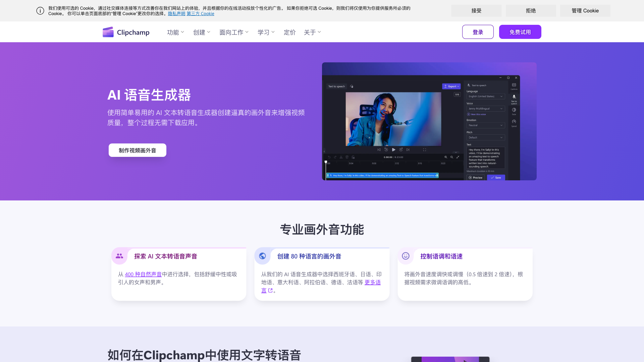This screenshot has height=362, width=644.
Task: Click the globe icon on the 80 languages card
Action: pos(263,256)
